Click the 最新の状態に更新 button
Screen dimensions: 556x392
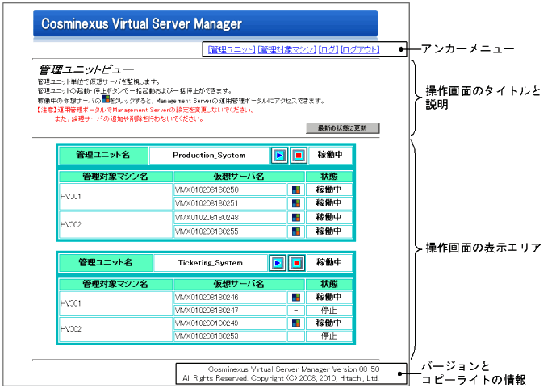[342, 128]
